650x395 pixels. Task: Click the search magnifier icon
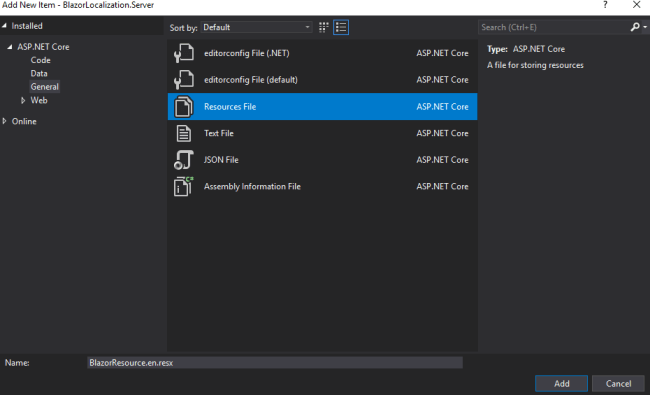pos(635,27)
